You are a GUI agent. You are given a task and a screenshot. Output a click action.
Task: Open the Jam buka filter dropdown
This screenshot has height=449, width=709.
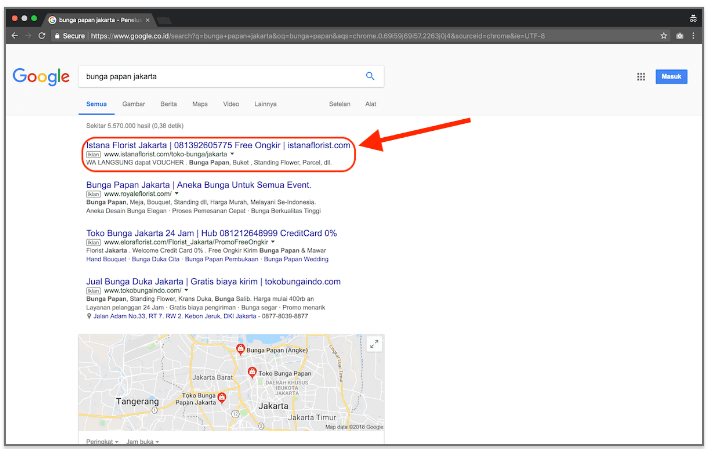pos(141,441)
